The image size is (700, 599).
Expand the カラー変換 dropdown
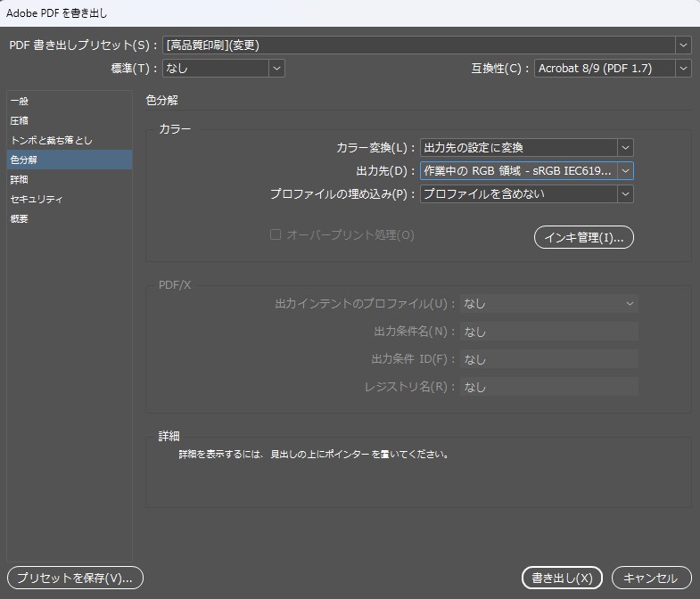[527, 148]
